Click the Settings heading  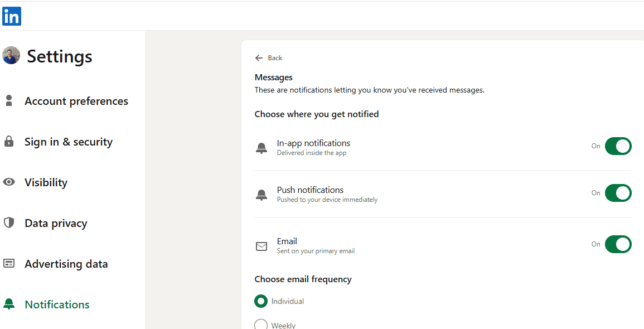[60, 56]
